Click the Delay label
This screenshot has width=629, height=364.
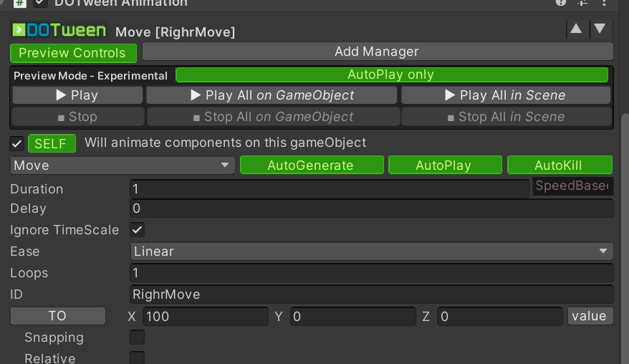28,209
